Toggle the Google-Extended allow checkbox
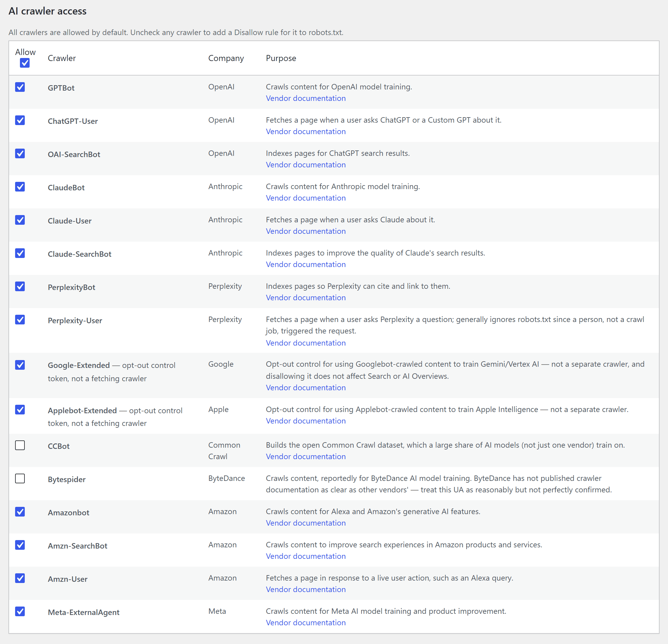Screen dimensions: 668x644 (20, 365)
